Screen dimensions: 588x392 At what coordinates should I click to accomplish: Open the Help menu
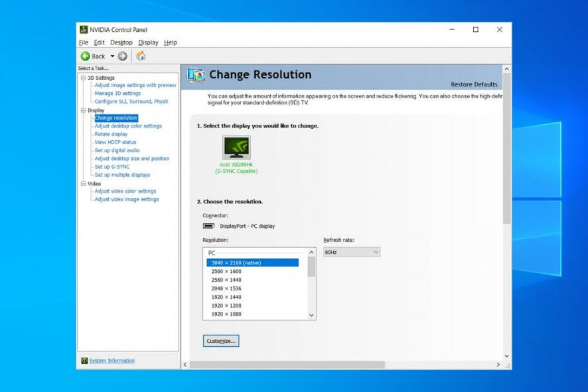click(x=171, y=43)
